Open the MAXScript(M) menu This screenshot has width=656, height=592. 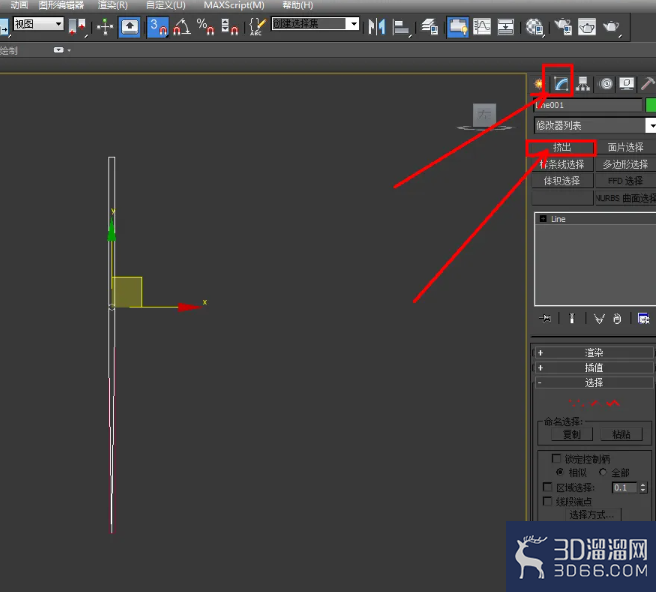coord(234,5)
